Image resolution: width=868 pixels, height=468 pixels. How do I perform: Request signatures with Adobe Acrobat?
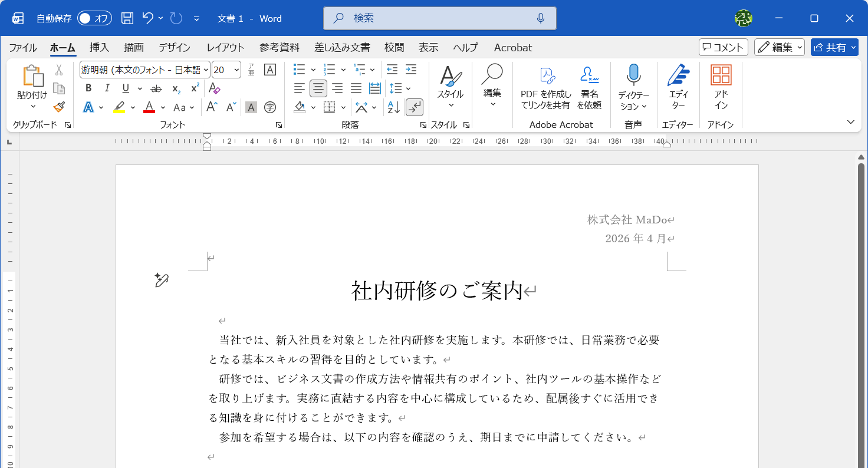pyautogui.click(x=589, y=85)
